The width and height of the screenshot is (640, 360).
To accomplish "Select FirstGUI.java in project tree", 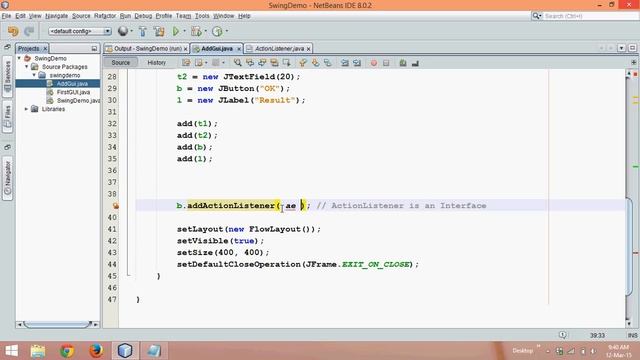I will click(x=73, y=92).
